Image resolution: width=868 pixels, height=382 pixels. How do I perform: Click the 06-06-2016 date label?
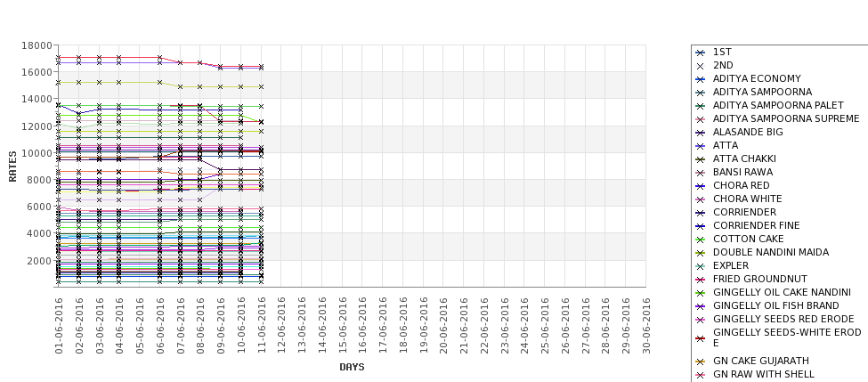(x=159, y=326)
